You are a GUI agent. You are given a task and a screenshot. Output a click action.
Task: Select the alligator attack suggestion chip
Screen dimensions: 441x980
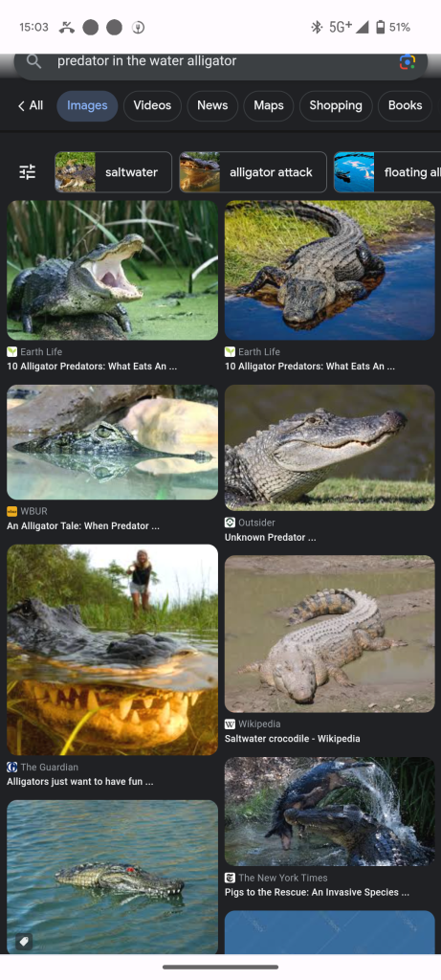point(253,172)
